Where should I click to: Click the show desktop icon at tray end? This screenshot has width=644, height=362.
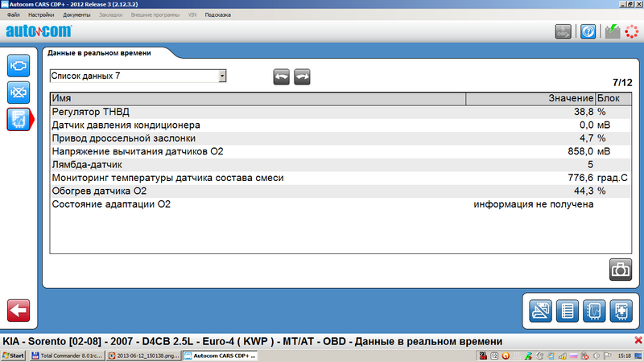[638, 356]
